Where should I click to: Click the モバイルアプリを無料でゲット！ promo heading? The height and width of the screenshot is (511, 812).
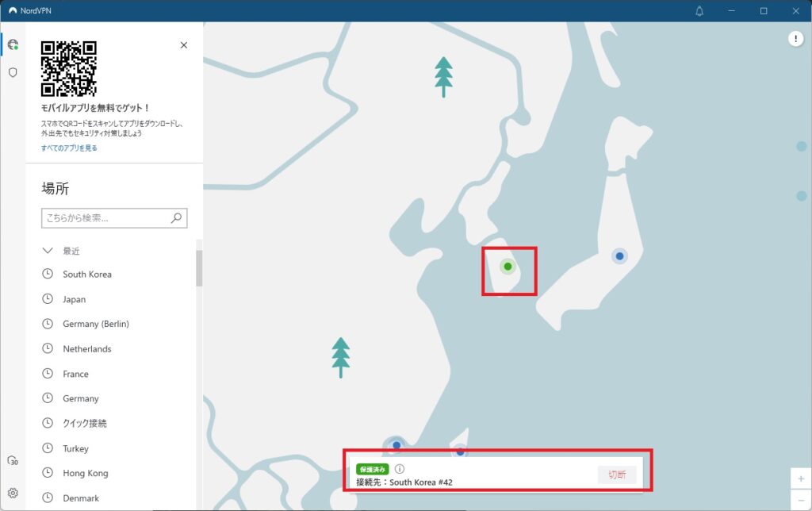point(95,108)
